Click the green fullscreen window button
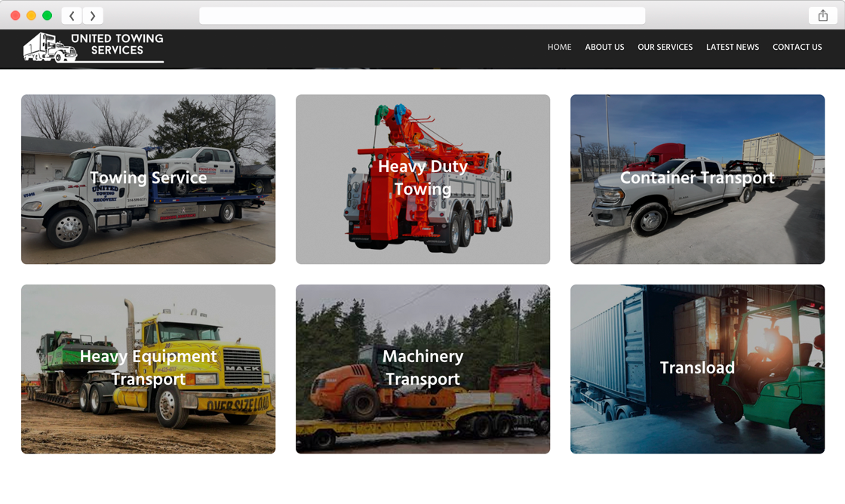 (x=48, y=16)
